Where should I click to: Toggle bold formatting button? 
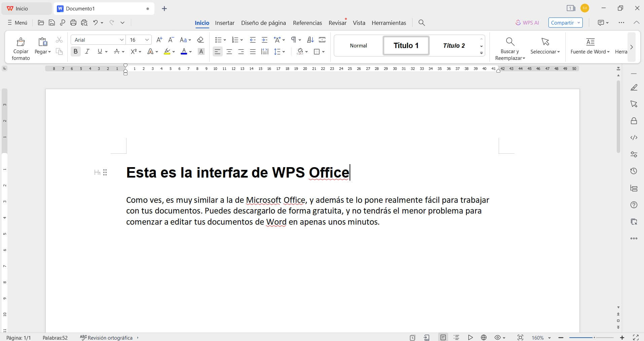coord(75,51)
